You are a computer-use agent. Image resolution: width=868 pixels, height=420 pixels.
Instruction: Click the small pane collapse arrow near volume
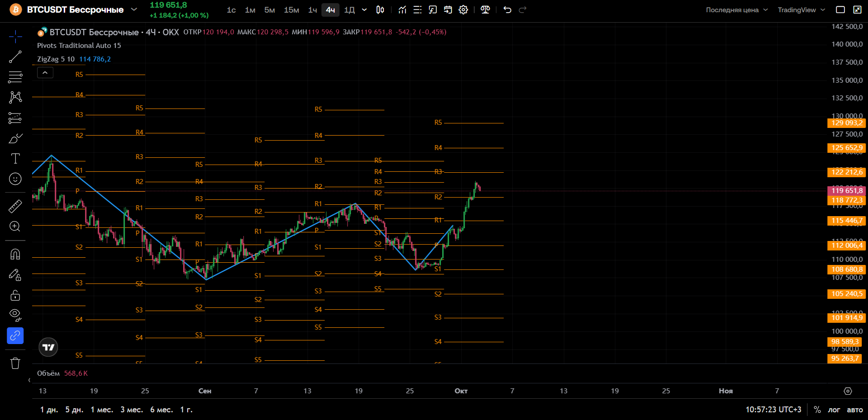tap(29, 380)
